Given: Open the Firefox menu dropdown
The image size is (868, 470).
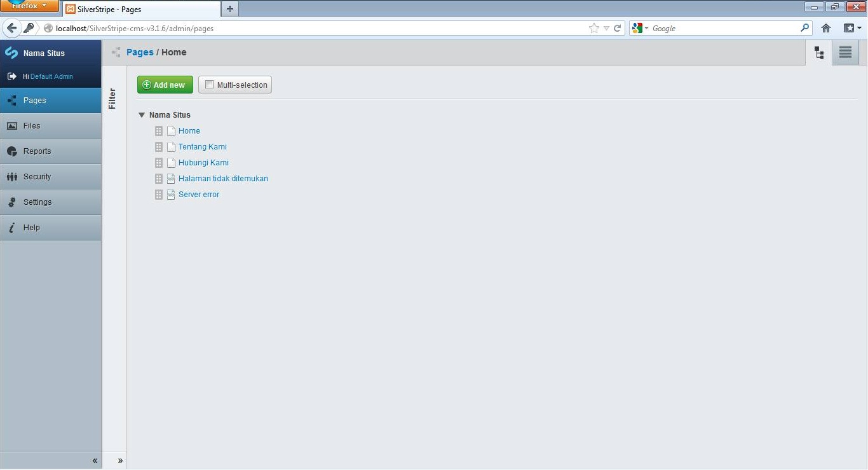Looking at the screenshot, I should [x=29, y=6].
